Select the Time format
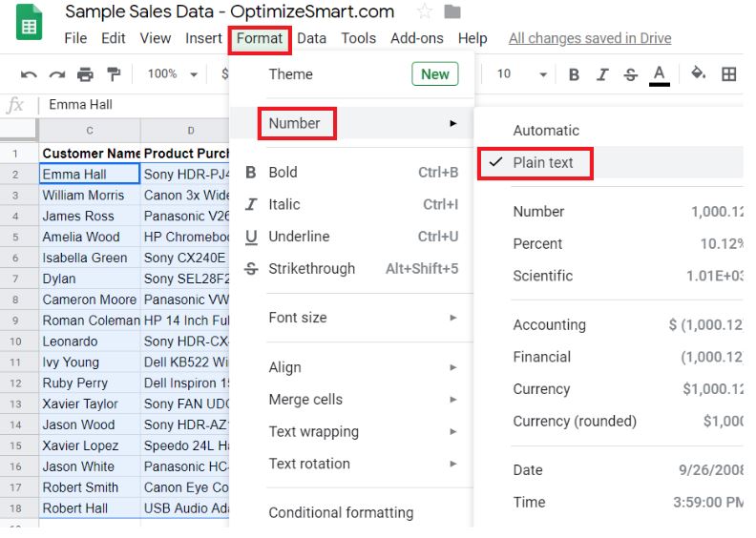The width and height of the screenshot is (756, 538). click(x=609, y=502)
